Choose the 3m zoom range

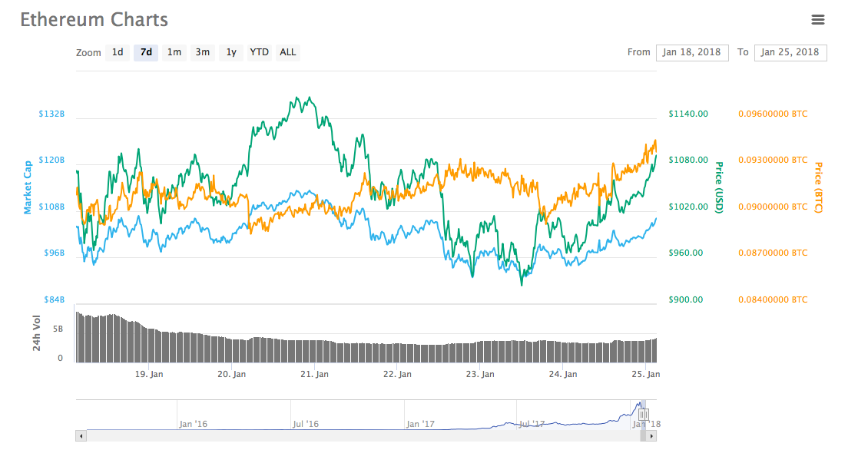click(x=202, y=52)
